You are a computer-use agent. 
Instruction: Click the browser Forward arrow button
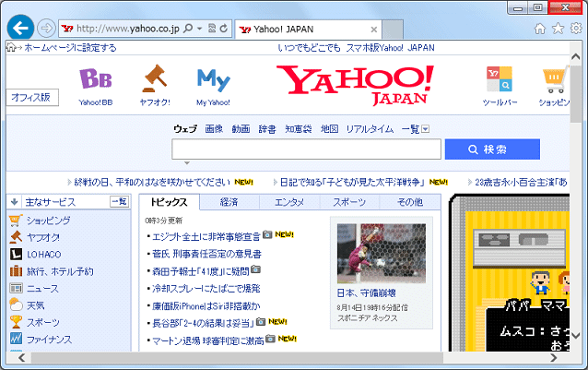(x=46, y=29)
